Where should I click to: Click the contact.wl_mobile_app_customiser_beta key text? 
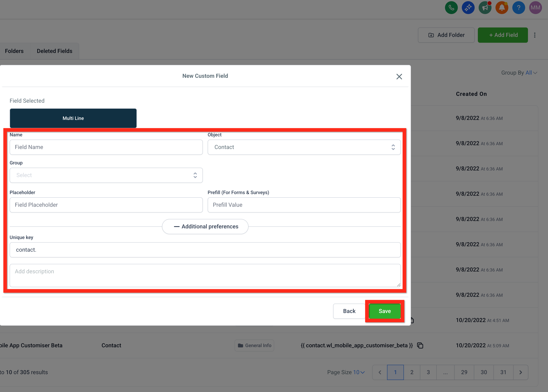[357, 345]
